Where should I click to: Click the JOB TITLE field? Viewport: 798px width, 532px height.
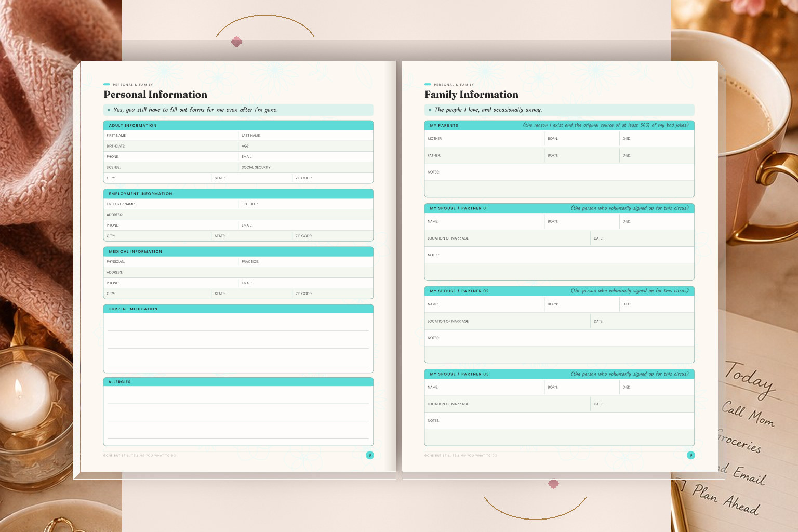[306, 204]
